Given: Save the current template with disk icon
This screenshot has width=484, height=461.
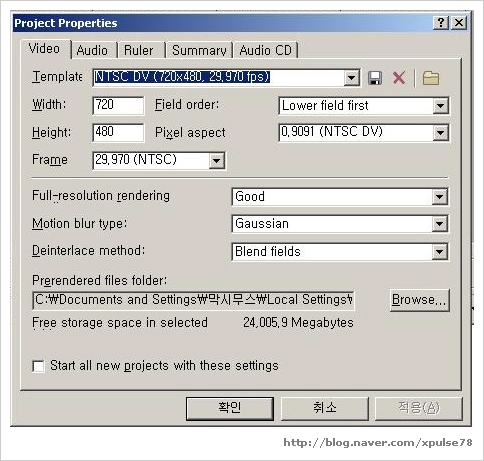Looking at the screenshot, I should coord(375,78).
